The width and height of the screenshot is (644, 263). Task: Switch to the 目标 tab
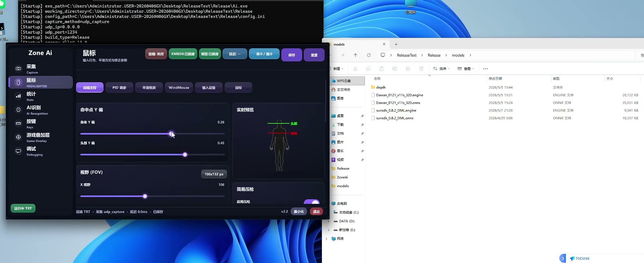(x=239, y=88)
